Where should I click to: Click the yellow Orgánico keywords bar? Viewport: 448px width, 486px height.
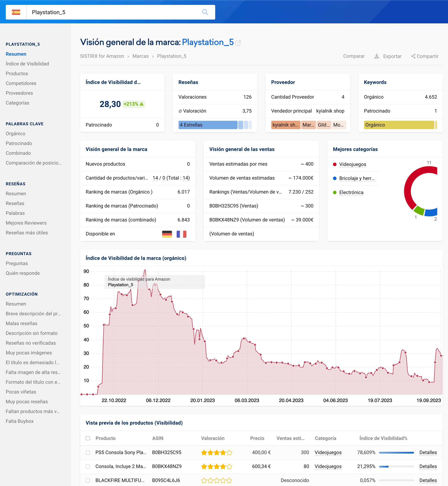(399, 125)
